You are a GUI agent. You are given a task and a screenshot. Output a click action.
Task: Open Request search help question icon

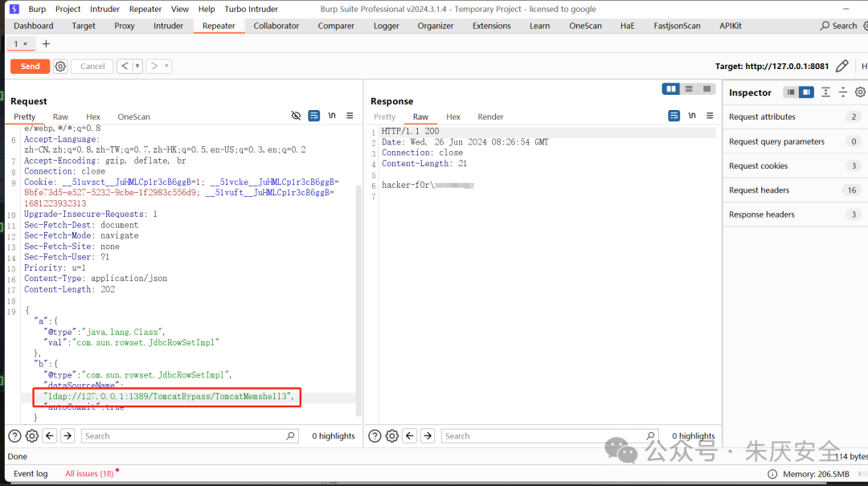(15, 436)
